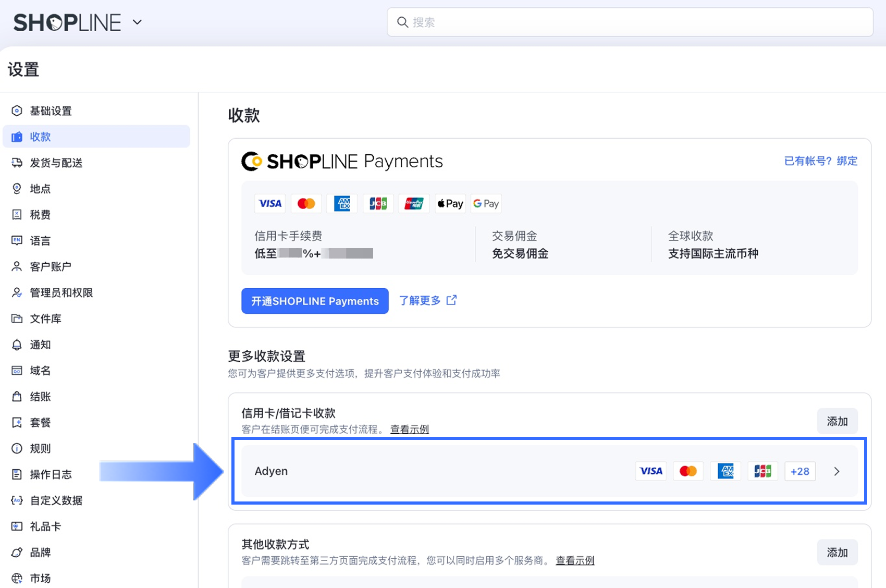
Task: Click the Google Pay logo
Action: tap(486, 203)
